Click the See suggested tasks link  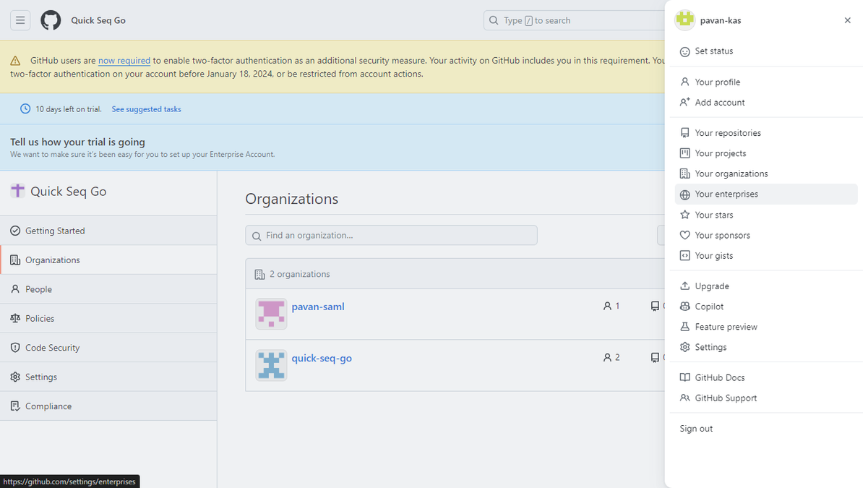[x=146, y=109]
